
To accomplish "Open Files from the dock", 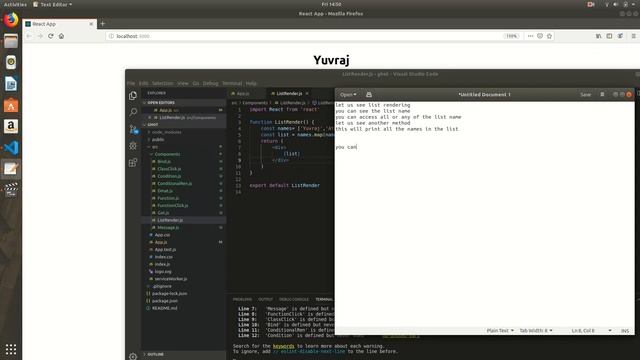I will pos(11,41).
